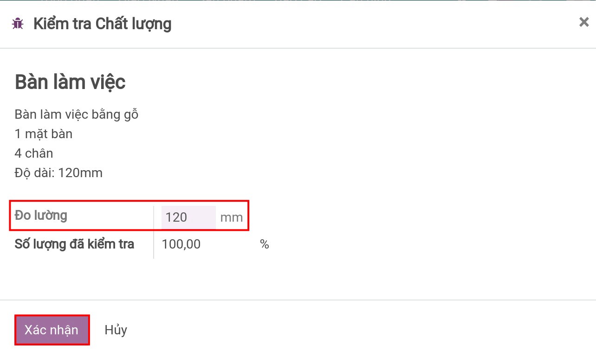Click the 'Số lượng đã kiểm tra' value field
Screen dimensions: 596x364
click(186, 243)
